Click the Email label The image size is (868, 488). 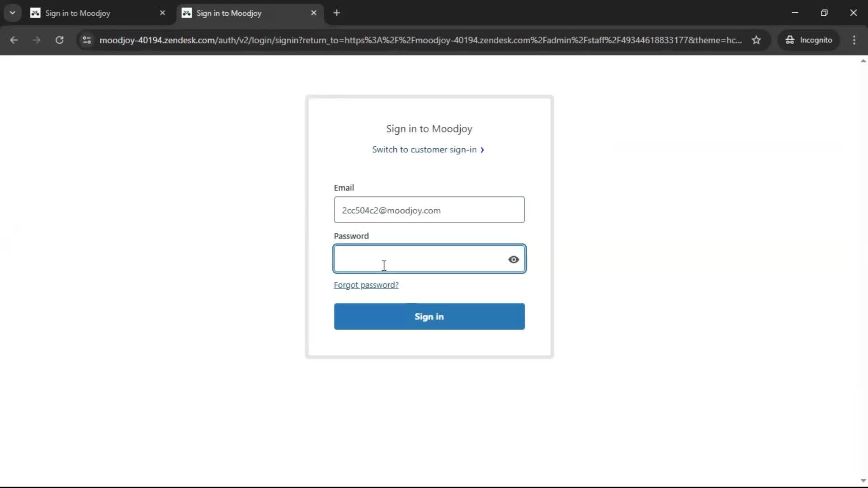tap(344, 188)
